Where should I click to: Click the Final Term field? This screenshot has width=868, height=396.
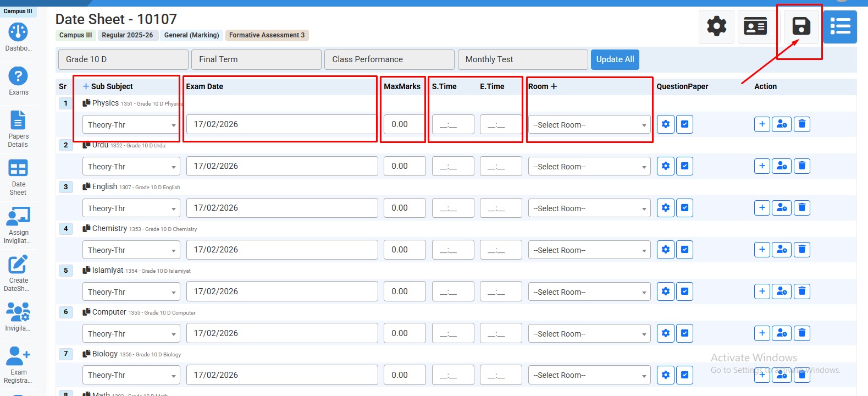click(x=256, y=59)
